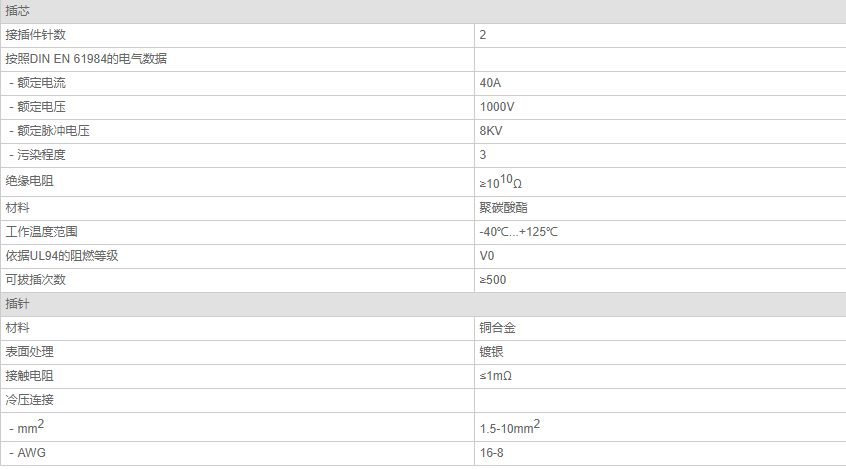Viewport: 846px width, 469px height.
Task: Select the ≥500 mating cycles value
Action: coord(493,280)
